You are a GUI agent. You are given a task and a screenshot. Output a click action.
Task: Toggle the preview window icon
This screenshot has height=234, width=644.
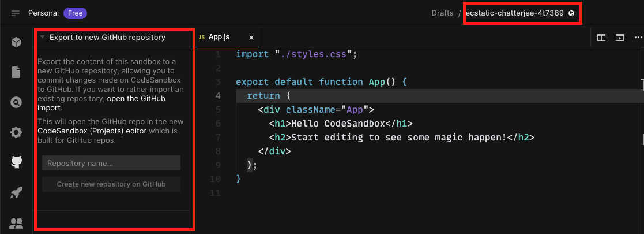click(620, 38)
